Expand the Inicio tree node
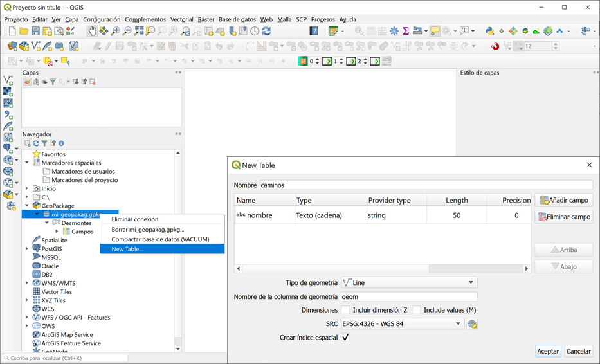 tap(27, 188)
